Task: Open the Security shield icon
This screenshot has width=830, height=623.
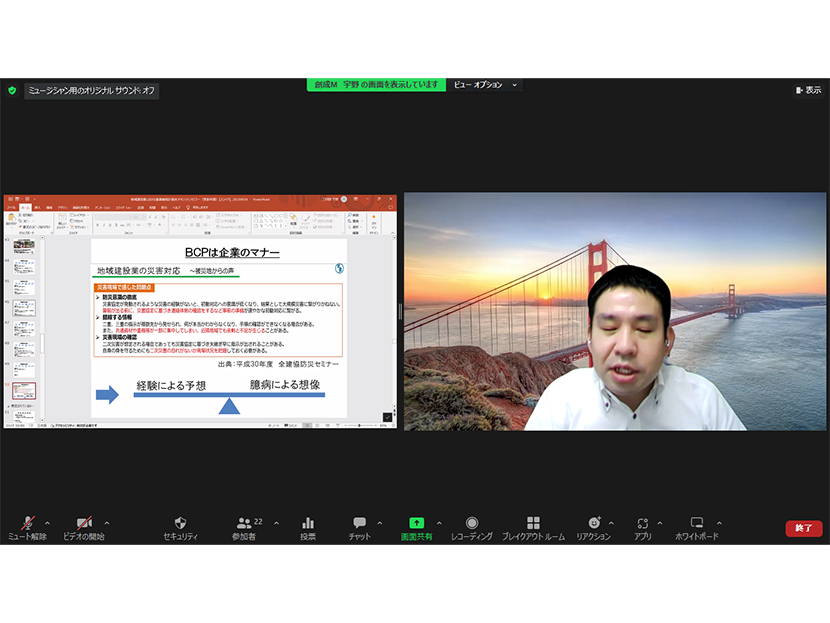Action: click(181, 524)
